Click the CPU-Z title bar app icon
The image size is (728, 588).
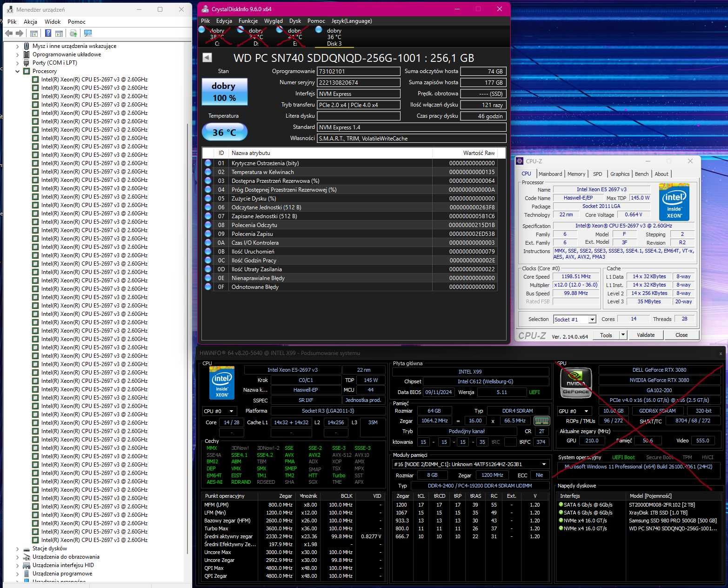520,161
